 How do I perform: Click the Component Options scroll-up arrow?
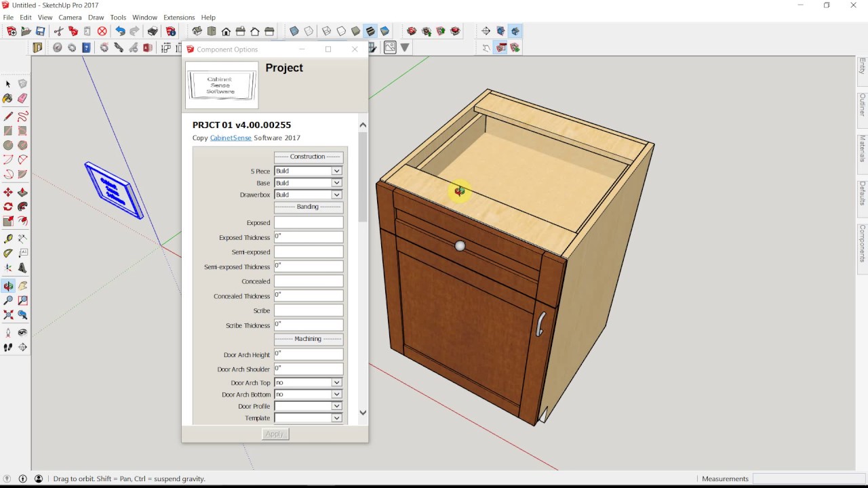click(x=363, y=125)
